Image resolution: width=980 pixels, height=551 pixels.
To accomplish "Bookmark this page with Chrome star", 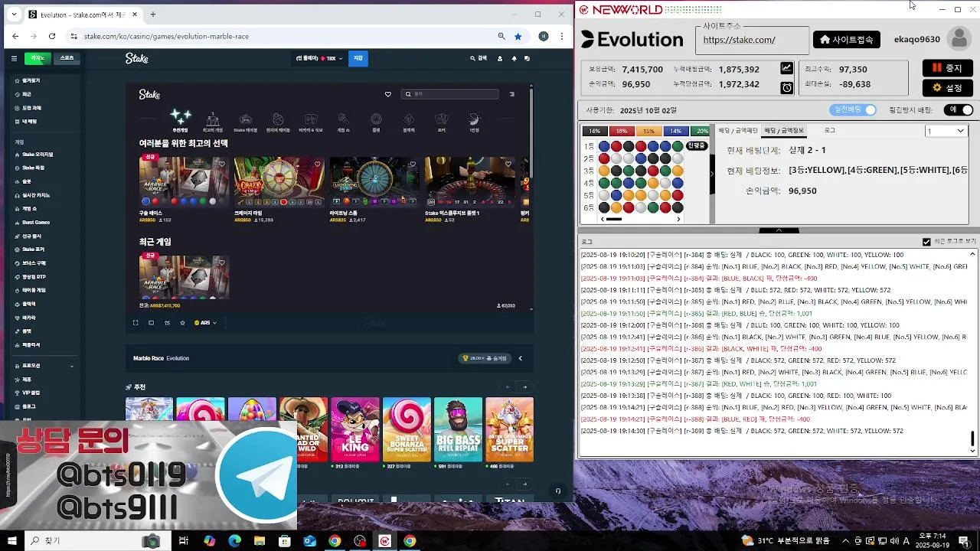I will coord(518,36).
